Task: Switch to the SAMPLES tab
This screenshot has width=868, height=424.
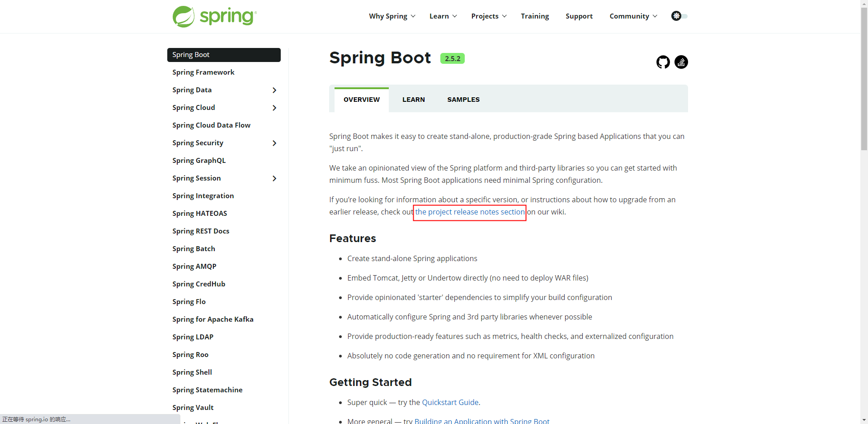Action: 463,100
